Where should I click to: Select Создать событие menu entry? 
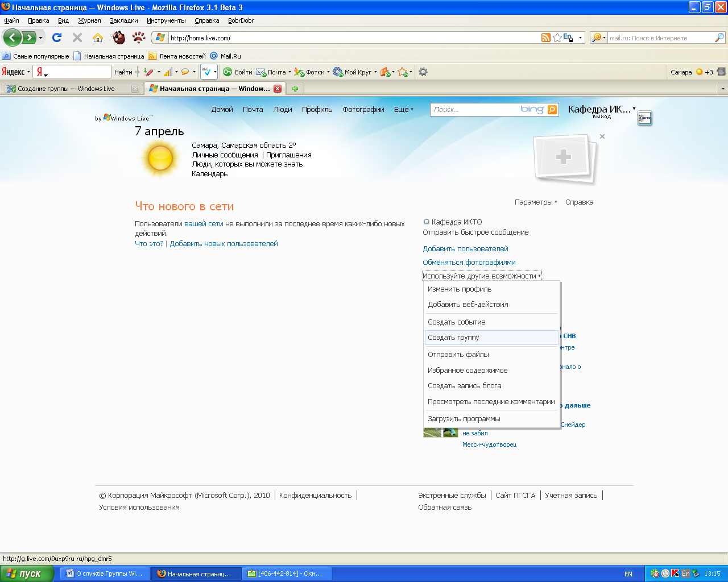click(491, 322)
